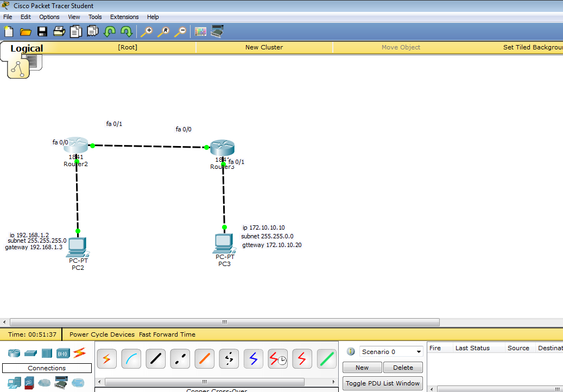Choose the red Serial DTE cable
The height and width of the screenshot is (392, 563).
click(x=302, y=359)
